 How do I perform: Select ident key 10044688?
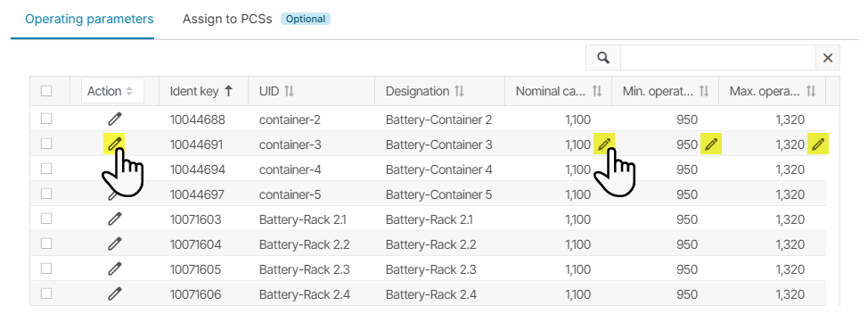click(x=197, y=120)
